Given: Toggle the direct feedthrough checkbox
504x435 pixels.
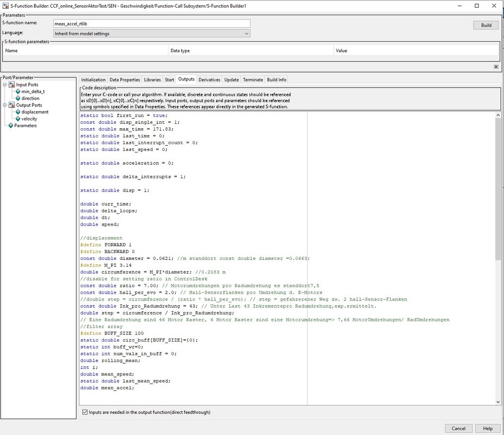Looking at the screenshot, I should click(85, 412).
